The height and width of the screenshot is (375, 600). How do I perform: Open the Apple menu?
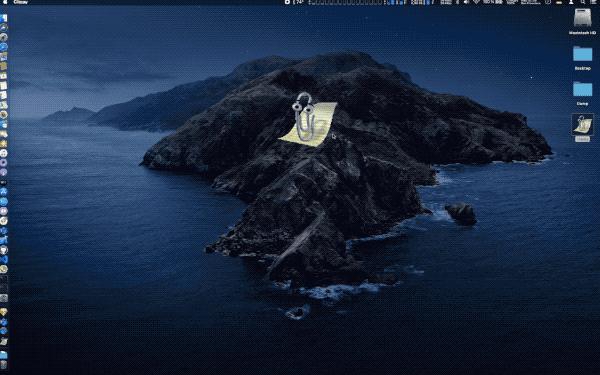(5, 2)
